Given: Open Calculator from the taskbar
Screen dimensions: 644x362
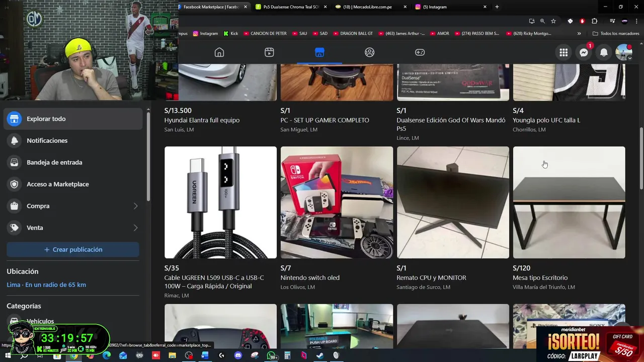Looking at the screenshot, I should click(287, 355).
